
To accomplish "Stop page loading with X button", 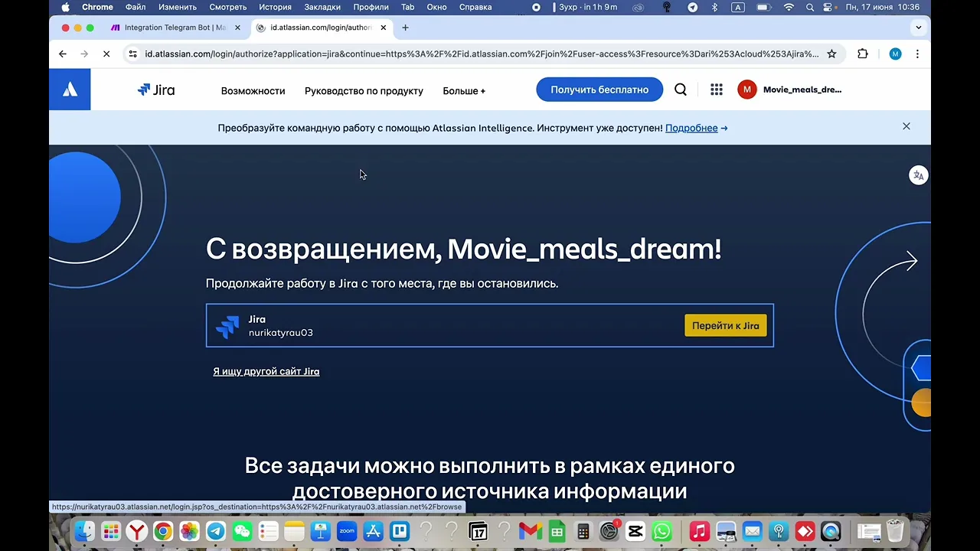I will pos(106,54).
